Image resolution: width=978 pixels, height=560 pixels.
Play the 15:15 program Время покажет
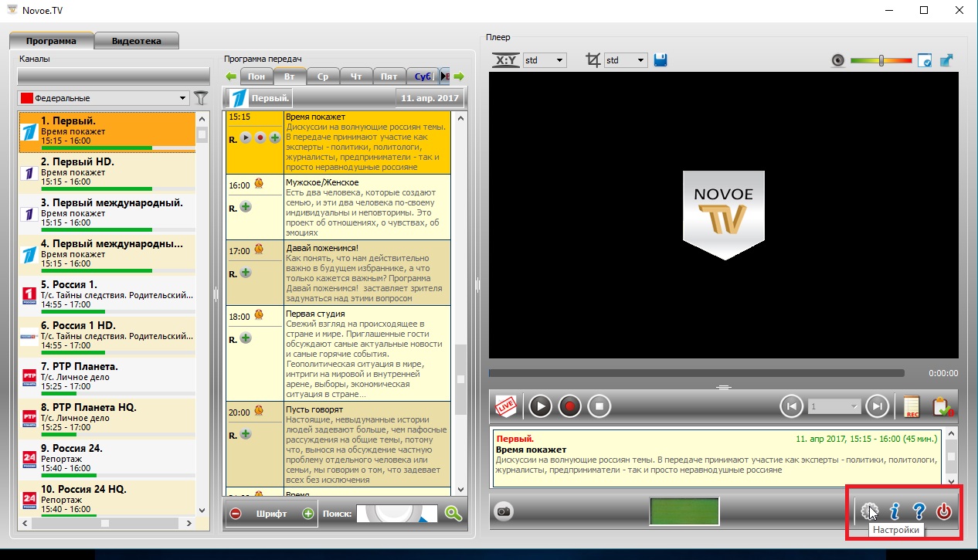point(246,137)
